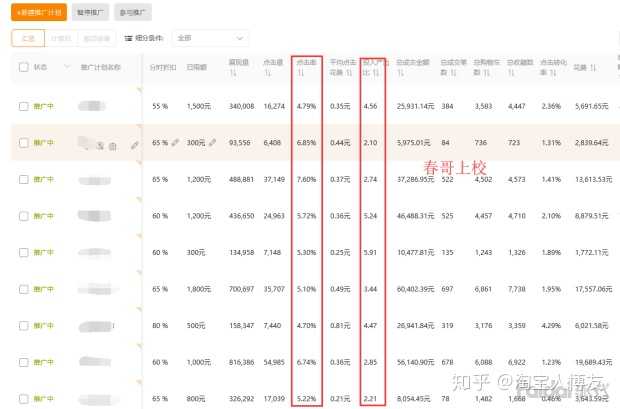Expand the 状态 filter chevron
620x409 pixels.
click(x=66, y=67)
